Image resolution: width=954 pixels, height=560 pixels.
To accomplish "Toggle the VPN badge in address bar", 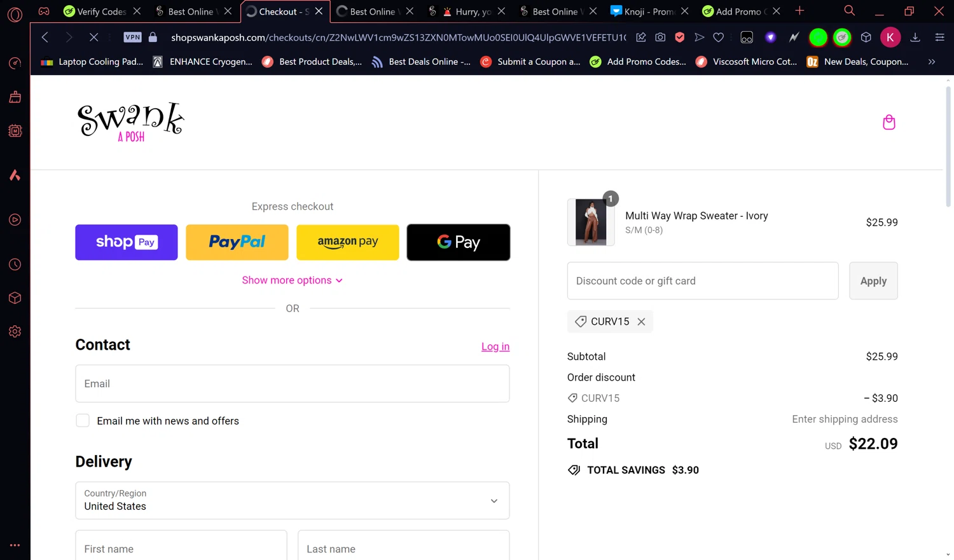I will click(132, 38).
